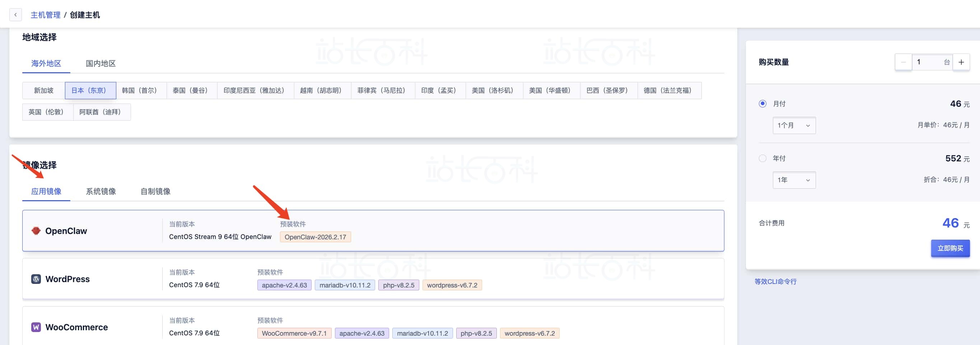Choose 英国（伦敦） region
The height and width of the screenshot is (345, 980).
point(47,112)
